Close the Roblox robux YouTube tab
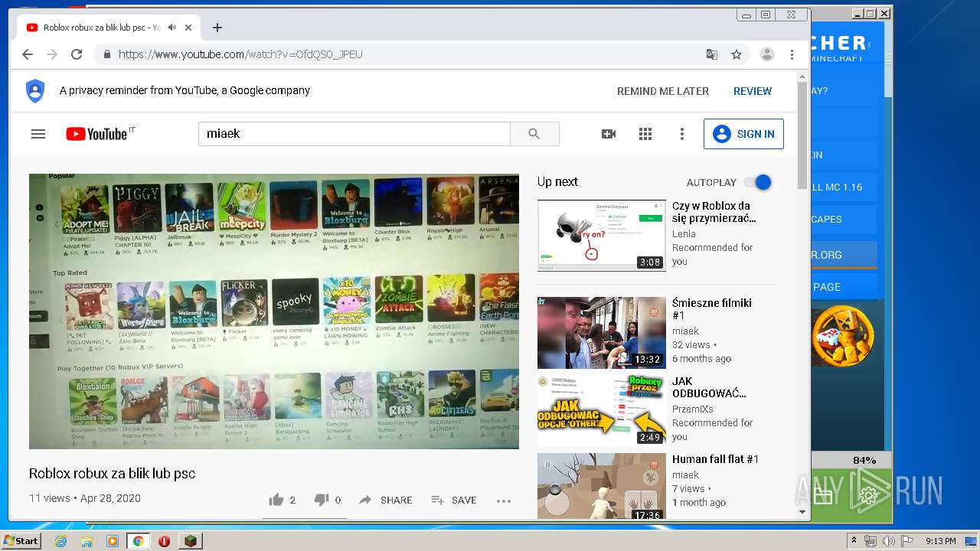 (188, 28)
